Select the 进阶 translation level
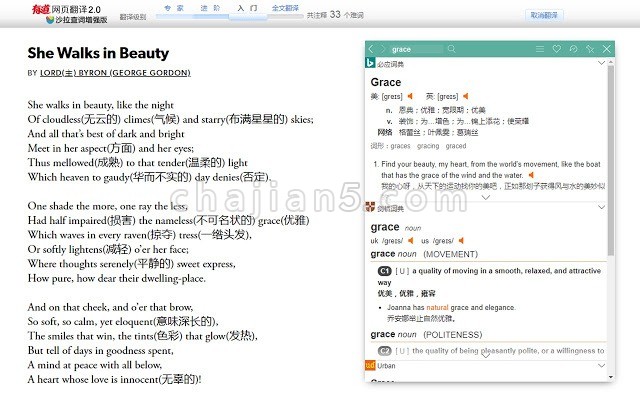Viewport: 640px width, 400px height. (x=211, y=8)
